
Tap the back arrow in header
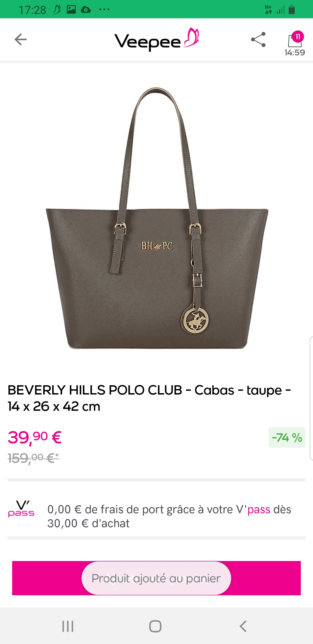pyautogui.click(x=21, y=39)
